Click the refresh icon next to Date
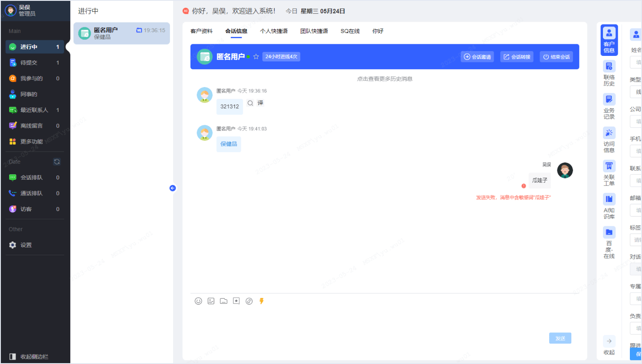Viewport: 642px width, 364px height. [57, 162]
